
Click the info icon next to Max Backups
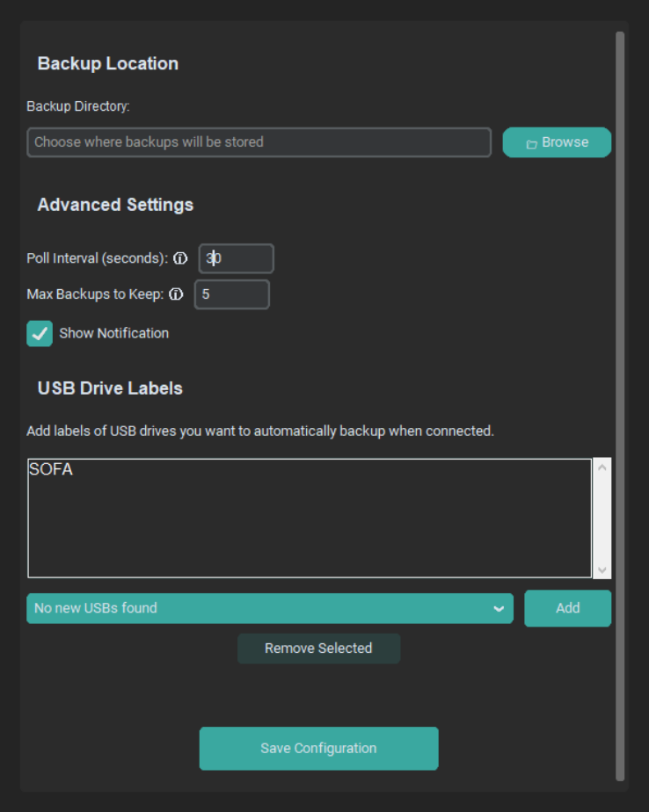coord(176,294)
